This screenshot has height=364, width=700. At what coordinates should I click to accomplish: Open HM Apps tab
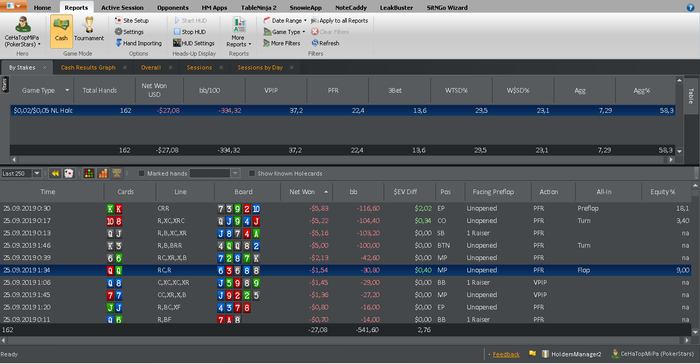click(x=214, y=8)
